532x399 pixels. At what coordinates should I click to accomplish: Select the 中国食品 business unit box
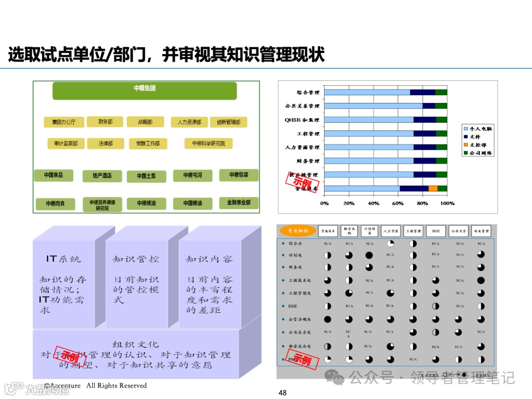54,175
